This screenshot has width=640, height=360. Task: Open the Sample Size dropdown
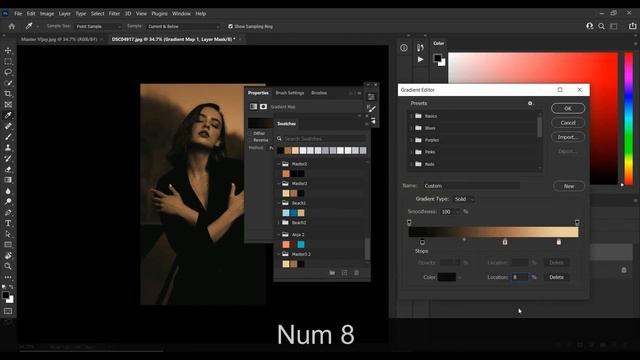click(x=99, y=26)
